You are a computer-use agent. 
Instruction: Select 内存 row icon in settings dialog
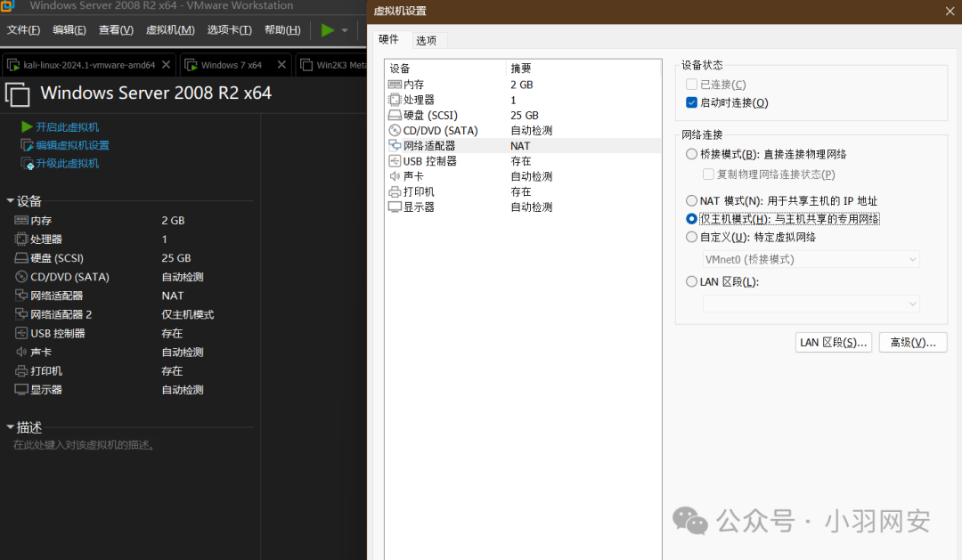coord(395,85)
